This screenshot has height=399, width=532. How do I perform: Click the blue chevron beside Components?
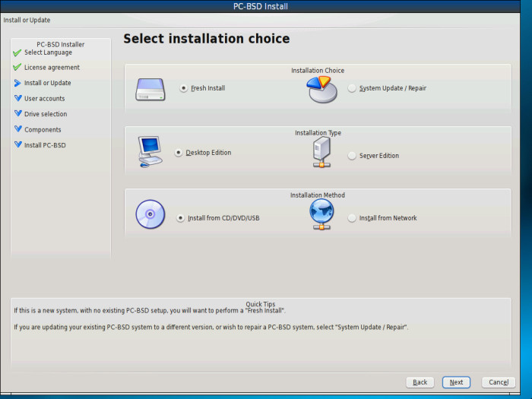coord(18,129)
